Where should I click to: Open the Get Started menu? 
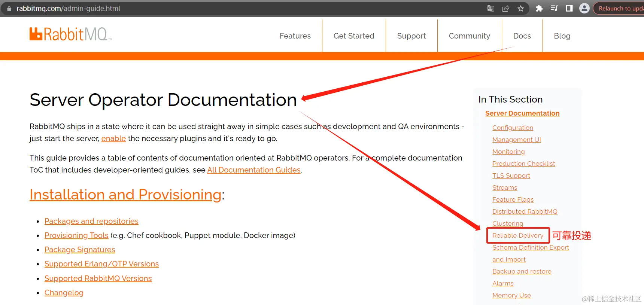click(x=354, y=36)
